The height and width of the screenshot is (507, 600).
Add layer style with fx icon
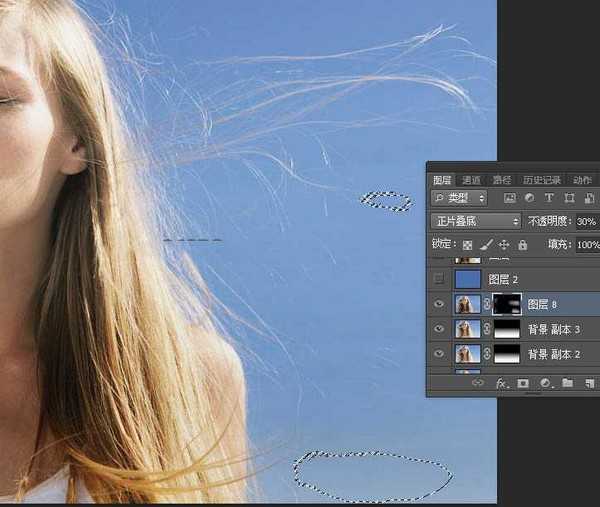point(500,383)
